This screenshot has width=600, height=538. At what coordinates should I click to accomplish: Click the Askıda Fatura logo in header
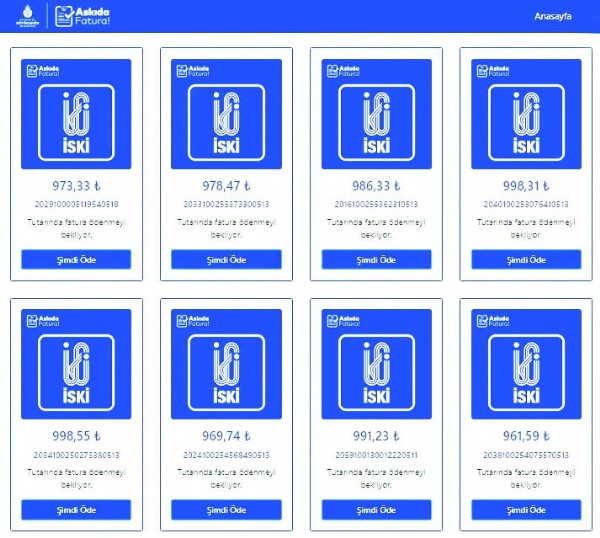[x=81, y=16]
